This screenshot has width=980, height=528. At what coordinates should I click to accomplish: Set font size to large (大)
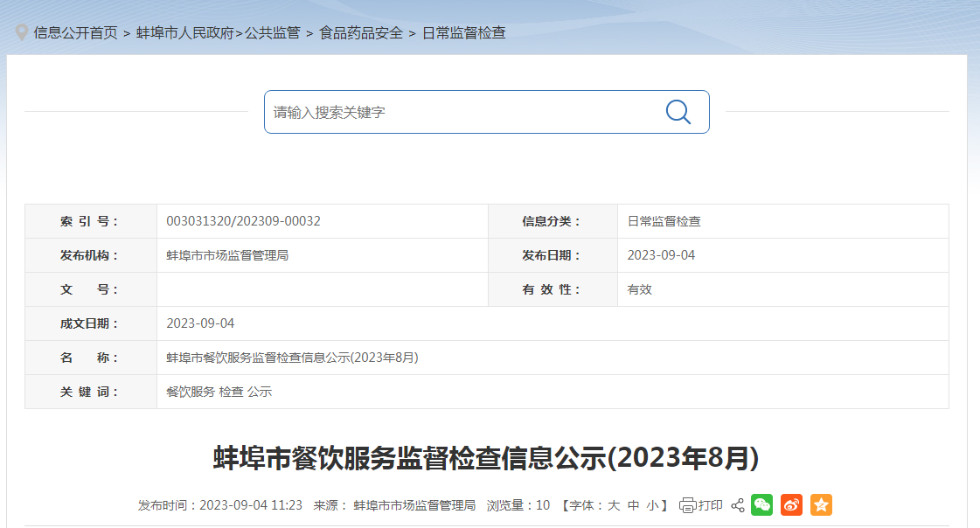point(614,505)
